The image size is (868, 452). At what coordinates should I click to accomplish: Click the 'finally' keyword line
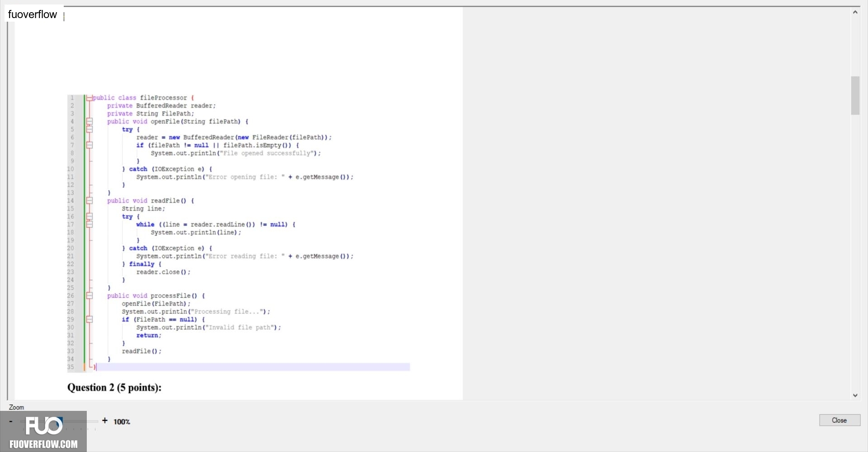(142, 264)
